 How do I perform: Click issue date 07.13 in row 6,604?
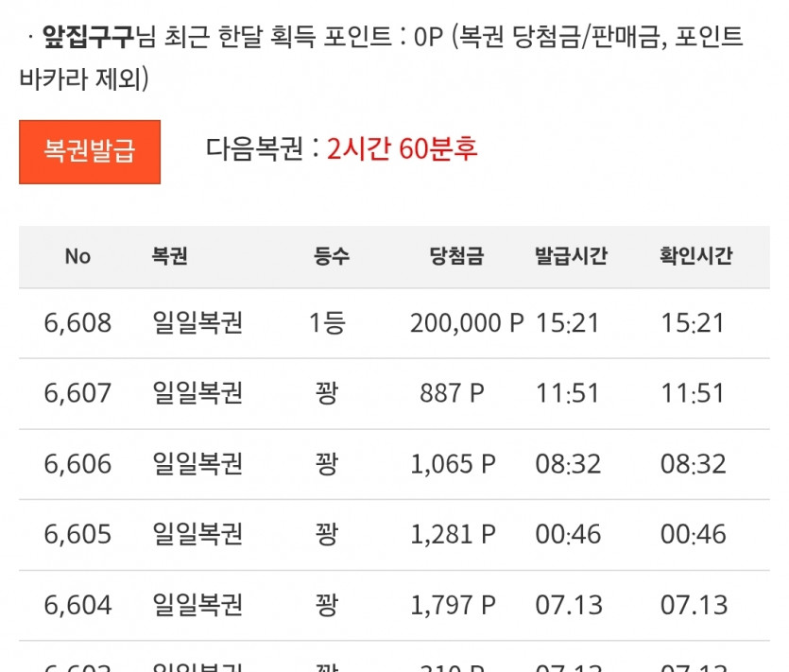569,605
